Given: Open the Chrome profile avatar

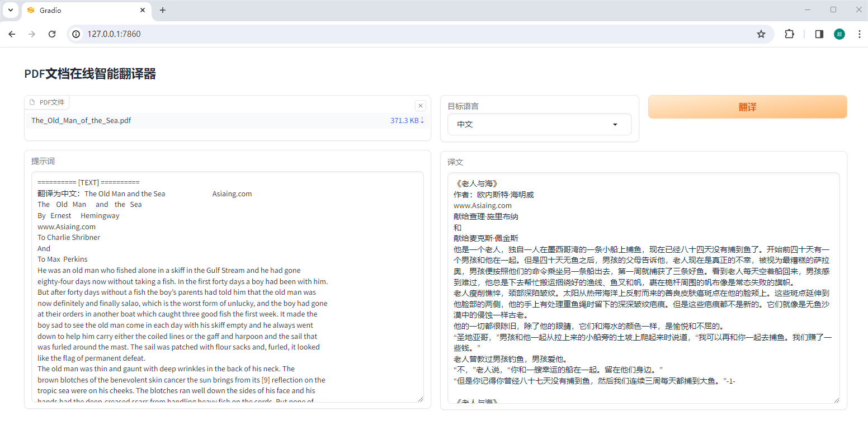Looking at the screenshot, I should [839, 34].
